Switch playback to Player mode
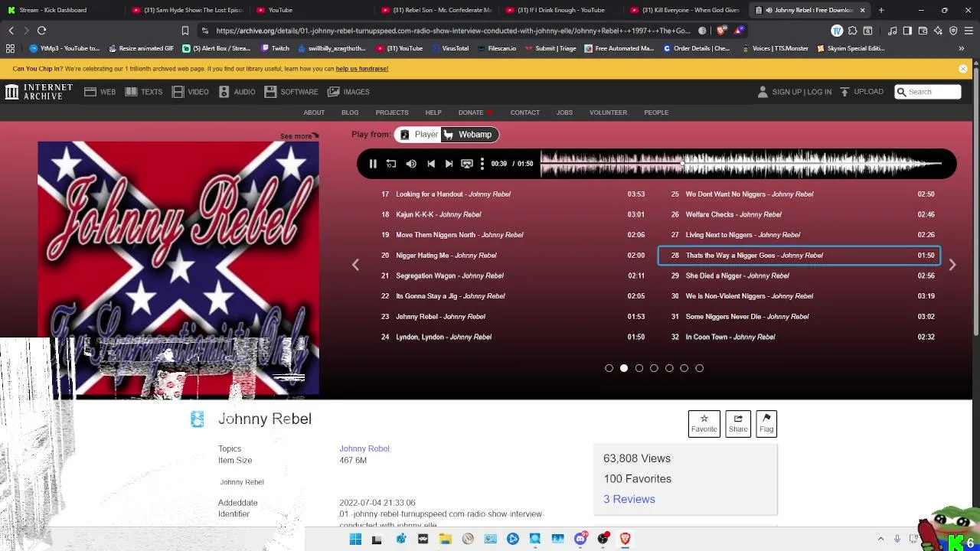980x551 pixels. 418,135
